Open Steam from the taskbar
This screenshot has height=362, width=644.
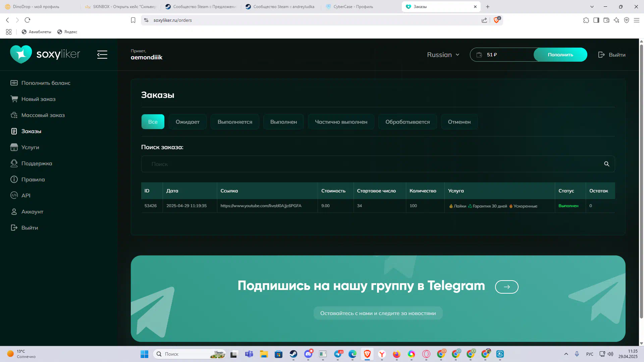pyautogui.click(x=293, y=354)
